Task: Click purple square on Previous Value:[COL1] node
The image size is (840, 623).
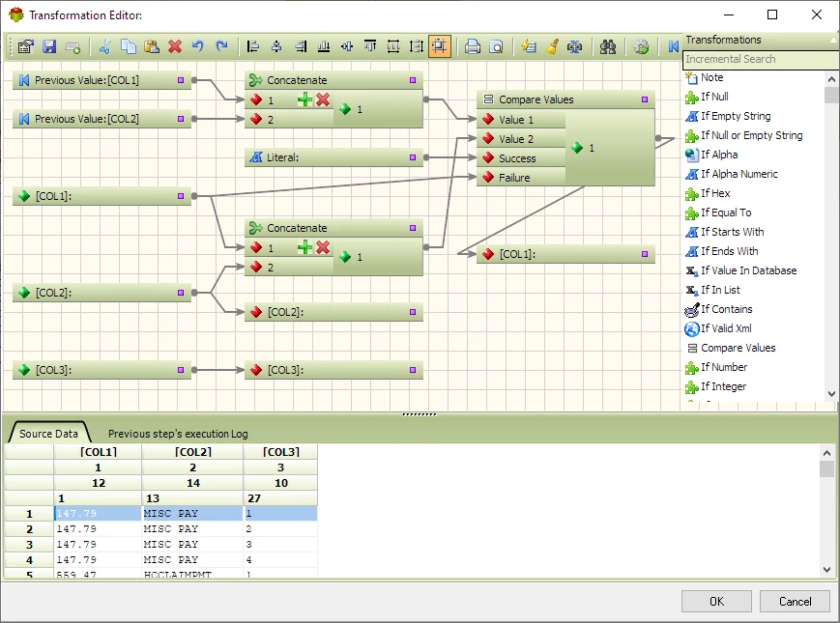Action: point(181,80)
